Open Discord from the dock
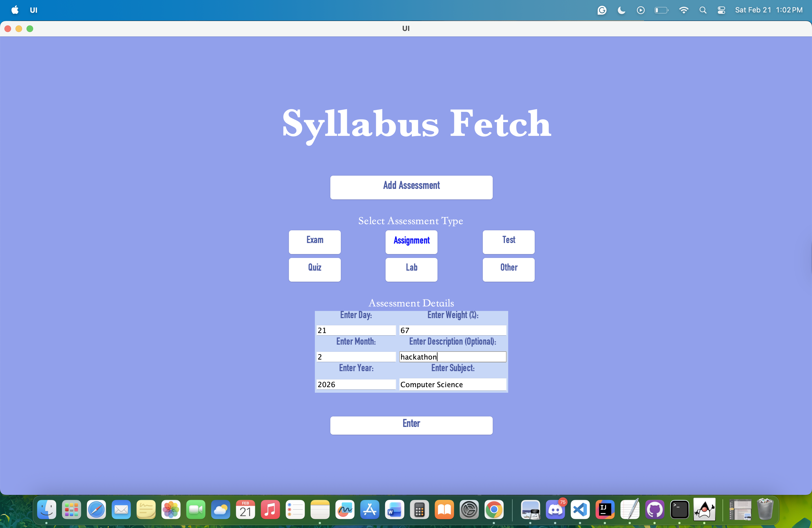 click(x=555, y=510)
